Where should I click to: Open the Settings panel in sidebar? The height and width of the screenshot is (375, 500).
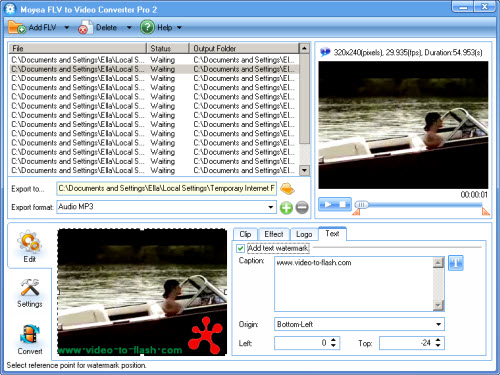[30, 293]
